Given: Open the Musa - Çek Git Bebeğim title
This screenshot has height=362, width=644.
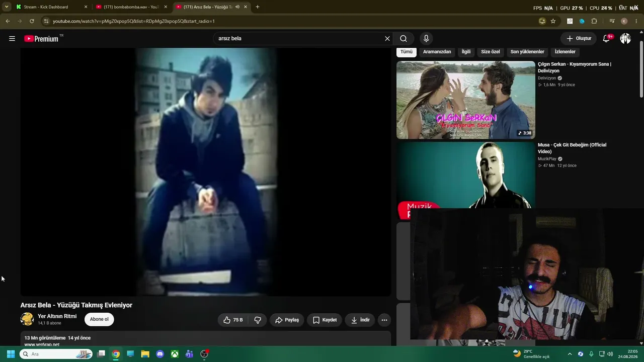Looking at the screenshot, I should [x=572, y=148].
